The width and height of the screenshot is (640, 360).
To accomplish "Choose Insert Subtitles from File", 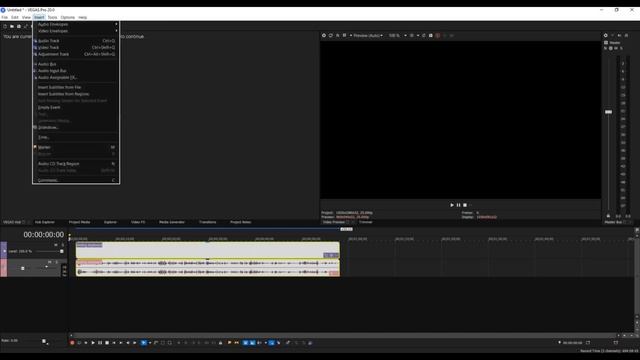I will (x=76, y=87).
